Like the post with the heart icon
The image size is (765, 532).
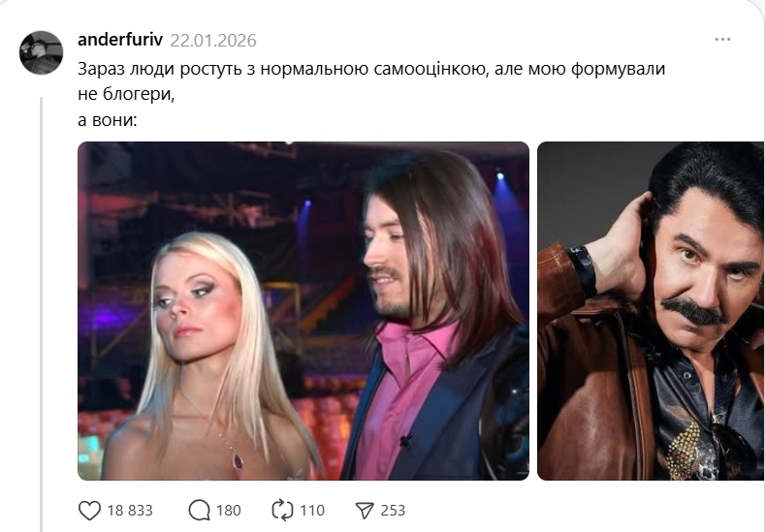(90, 510)
